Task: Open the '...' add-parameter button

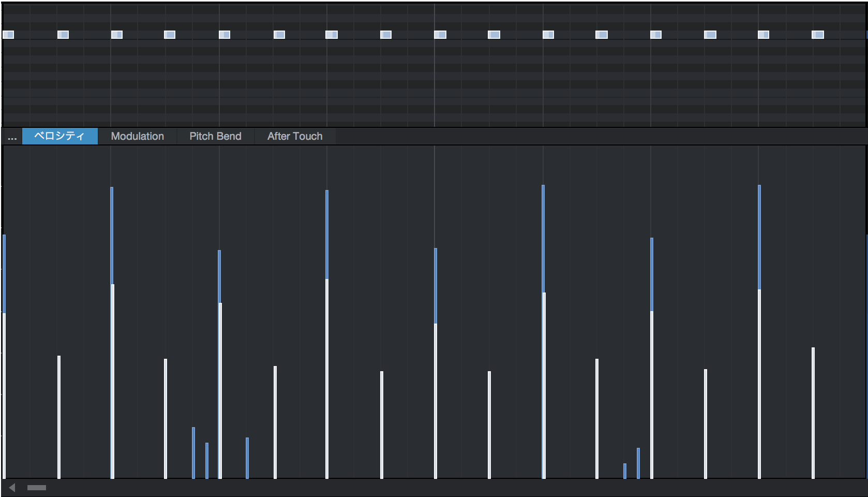Action: pyautogui.click(x=12, y=137)
